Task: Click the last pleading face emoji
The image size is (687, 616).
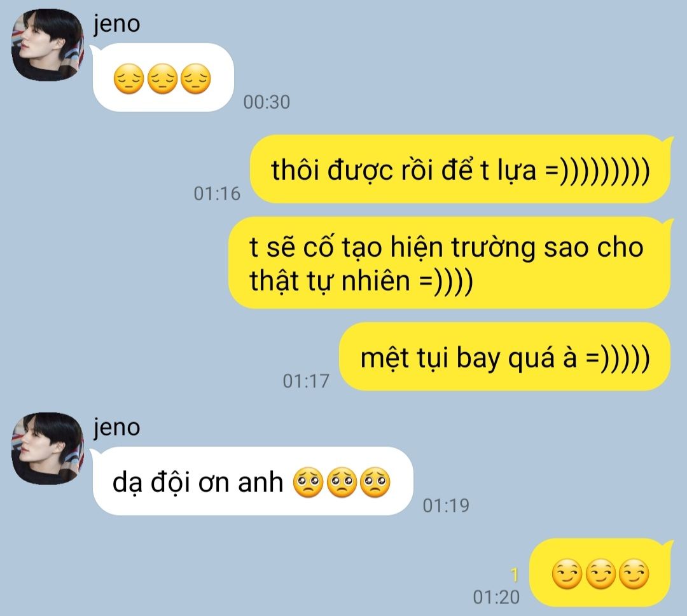Action: click(x=375, y=483)
